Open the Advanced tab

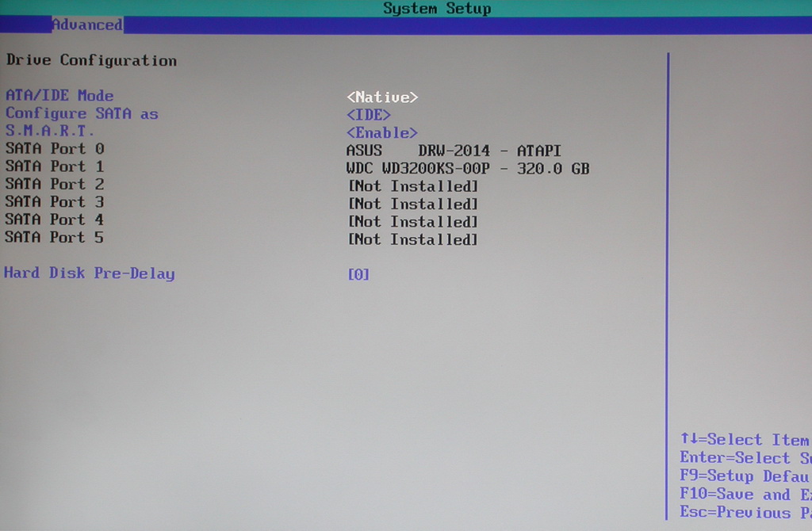pos(87,25)
